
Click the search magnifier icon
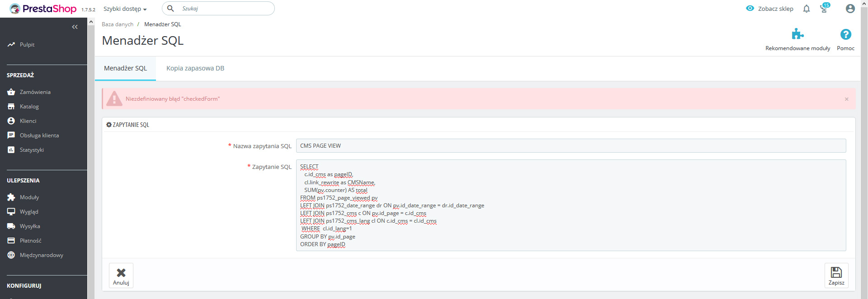(x=170, y=9)
